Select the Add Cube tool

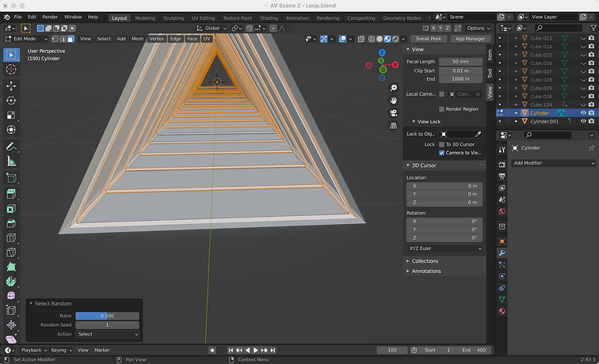[11, 178]
